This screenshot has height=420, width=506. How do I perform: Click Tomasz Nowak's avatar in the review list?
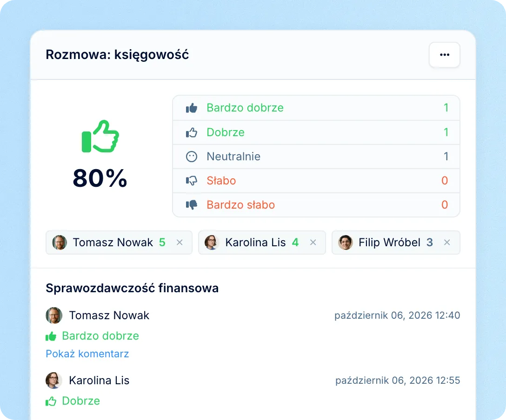click(x=54, y=315)
